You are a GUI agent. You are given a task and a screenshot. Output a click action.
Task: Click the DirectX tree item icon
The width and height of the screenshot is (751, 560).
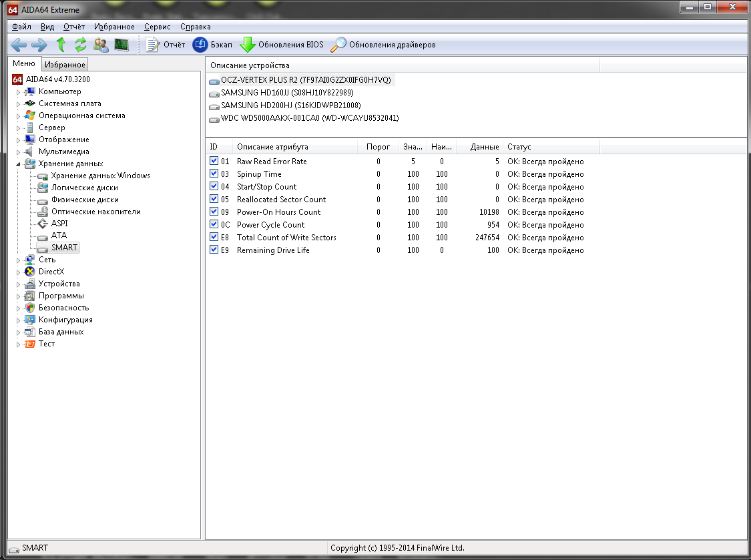click(29, 272)
